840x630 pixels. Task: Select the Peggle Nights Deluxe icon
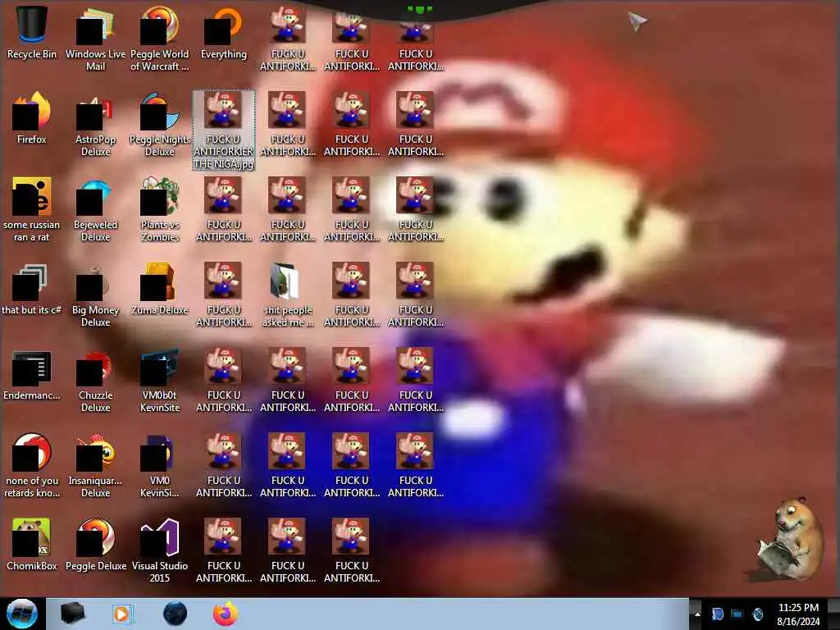click(160, 125)
